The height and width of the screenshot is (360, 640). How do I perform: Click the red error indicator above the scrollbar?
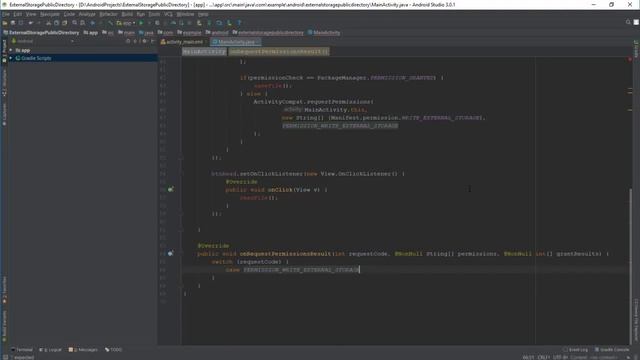pyautogui.click(x=630, y=60)
